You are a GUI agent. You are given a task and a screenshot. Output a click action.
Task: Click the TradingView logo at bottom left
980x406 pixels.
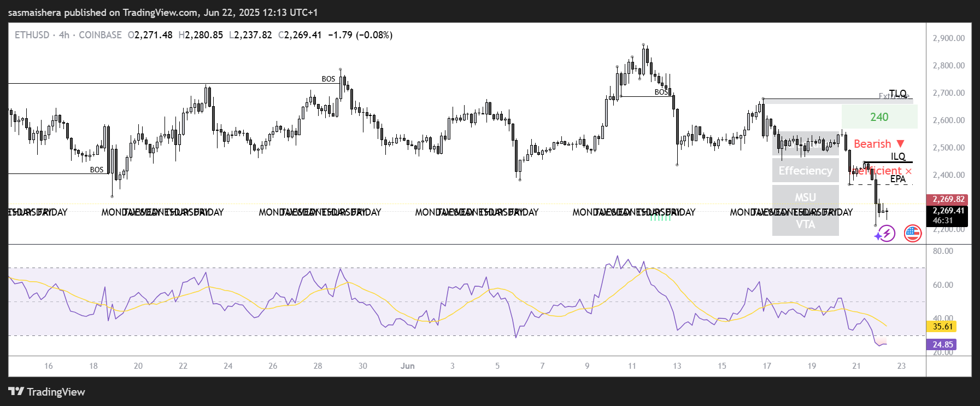46,392
